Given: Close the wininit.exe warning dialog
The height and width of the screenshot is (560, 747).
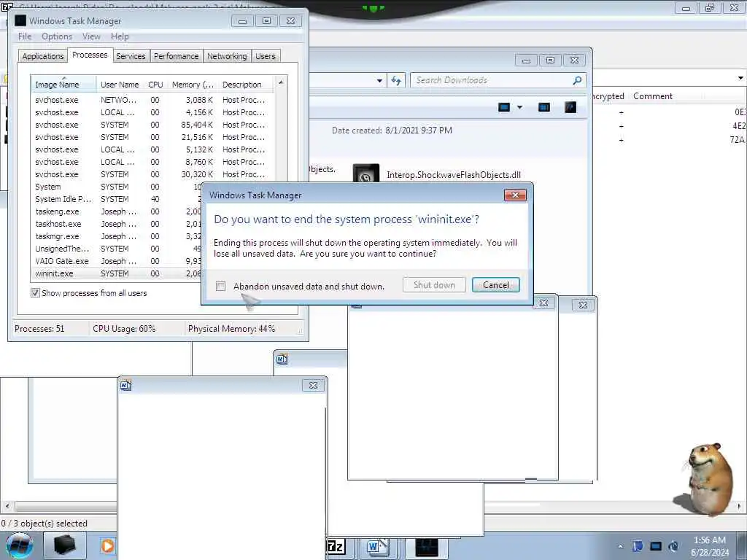Looking at the screenshot, I should [515, 195].
